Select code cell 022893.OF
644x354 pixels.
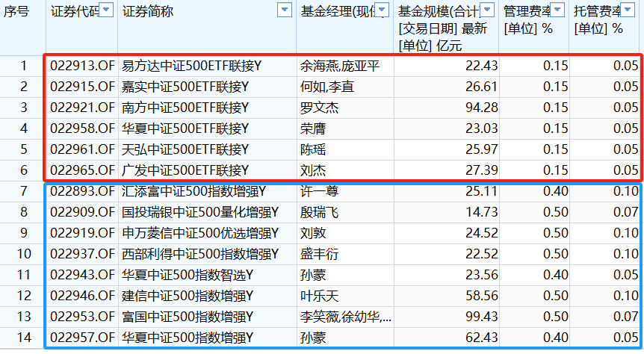pos(82,191)
